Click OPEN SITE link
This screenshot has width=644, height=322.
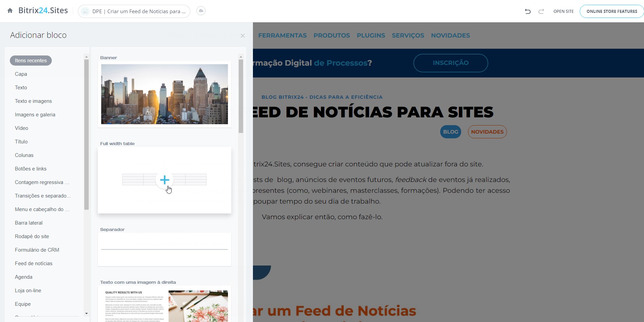click(x=563, y=11)
